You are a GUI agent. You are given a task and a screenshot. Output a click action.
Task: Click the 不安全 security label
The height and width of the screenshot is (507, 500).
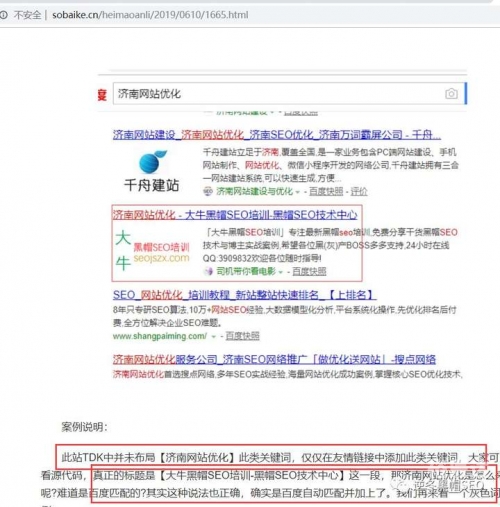tap(27, 15)
